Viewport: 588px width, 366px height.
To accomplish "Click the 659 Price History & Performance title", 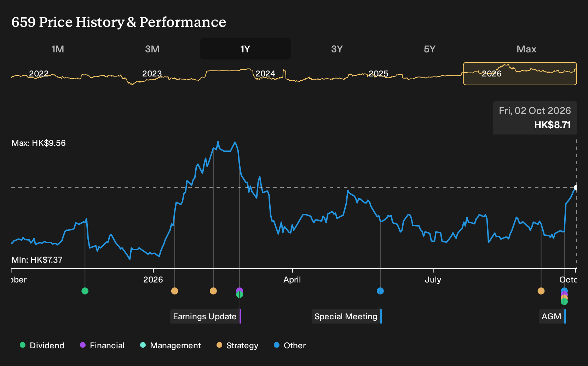I will [119, 22].
